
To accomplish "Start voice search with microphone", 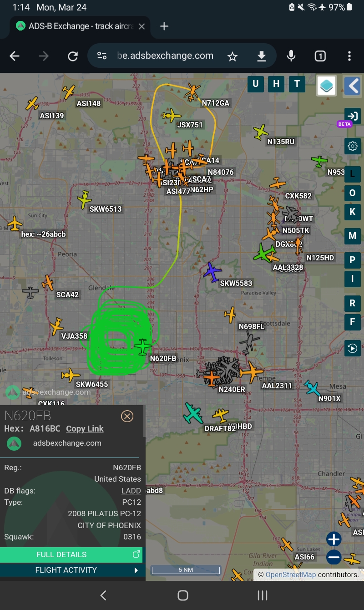I will tap(291, 56).
